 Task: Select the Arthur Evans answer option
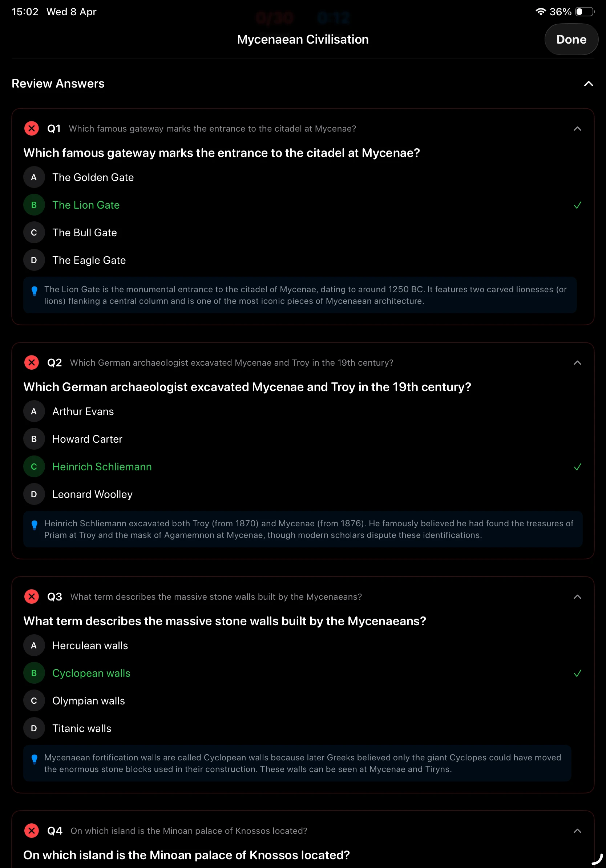[83, 411]
